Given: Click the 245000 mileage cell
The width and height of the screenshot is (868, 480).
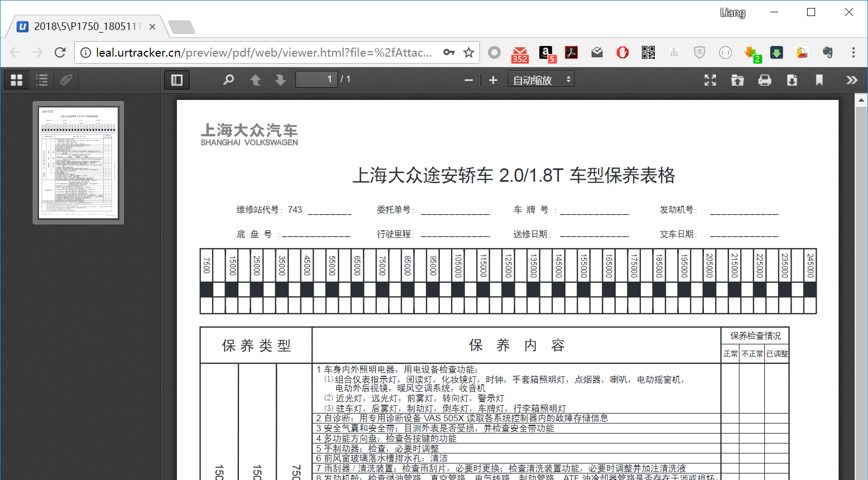Looking at the screenshot, I should (810, 265).
